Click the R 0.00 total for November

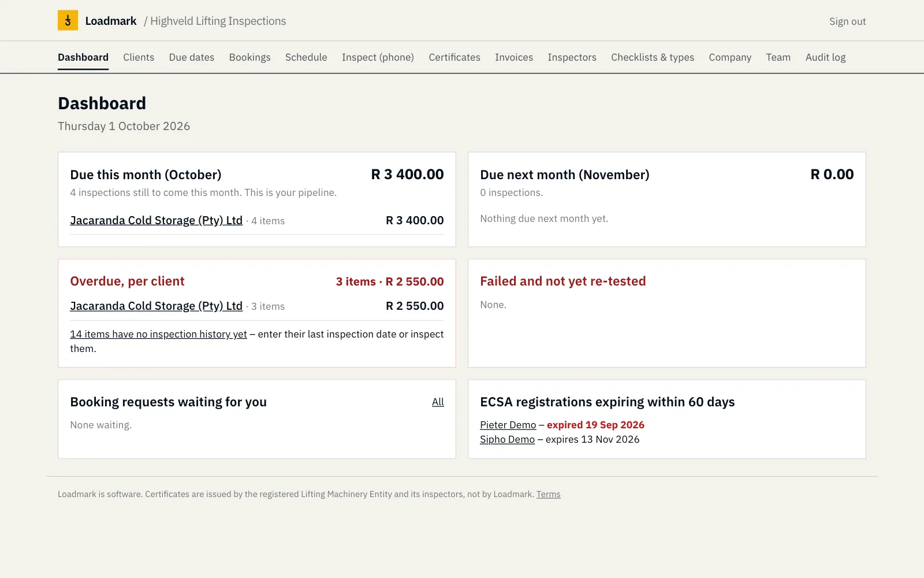[x=832, y=174]
